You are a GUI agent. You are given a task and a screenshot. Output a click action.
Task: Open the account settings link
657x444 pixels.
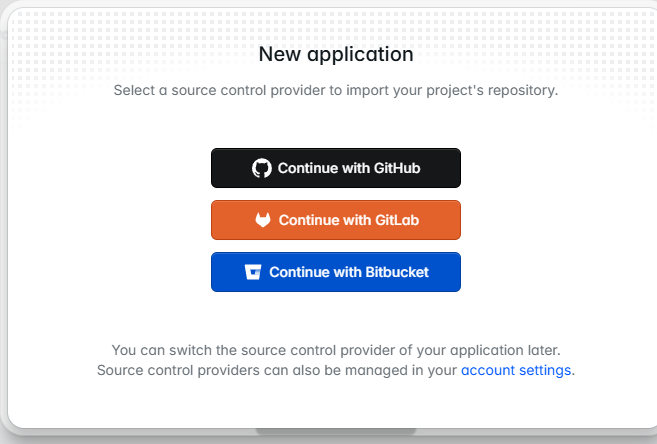[x=516, y=370]
